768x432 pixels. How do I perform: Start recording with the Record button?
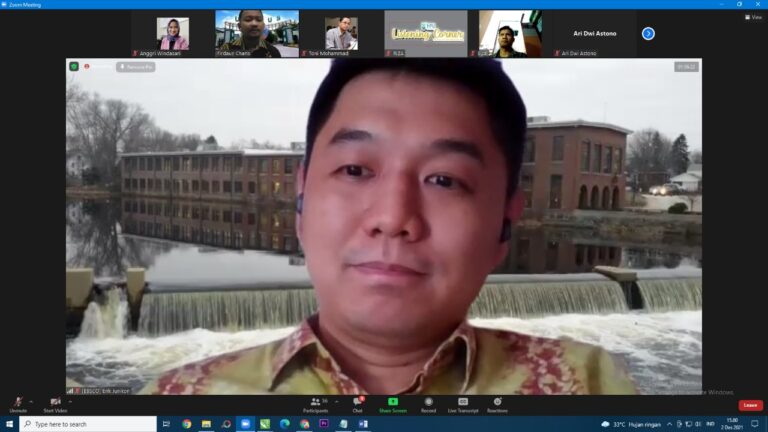tap(428, 403)
